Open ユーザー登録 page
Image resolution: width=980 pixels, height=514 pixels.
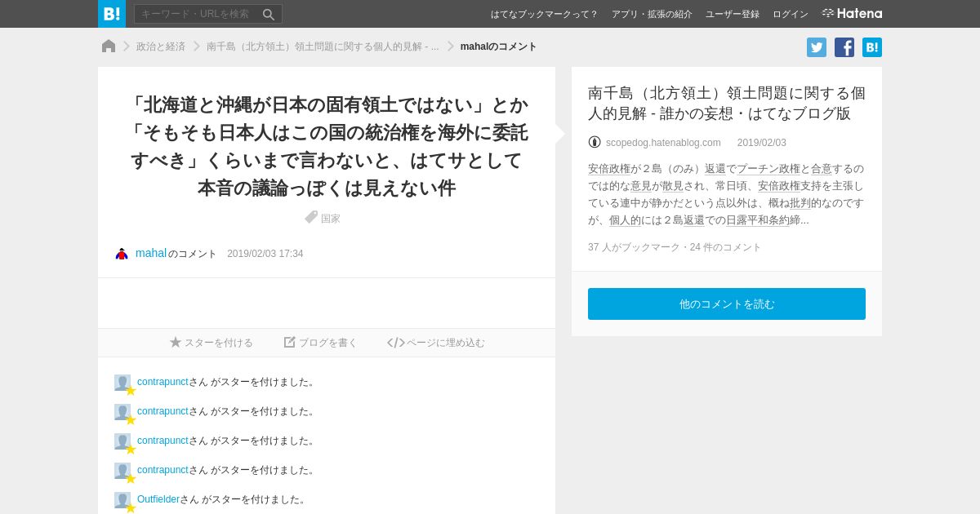[x=733, y=14]
